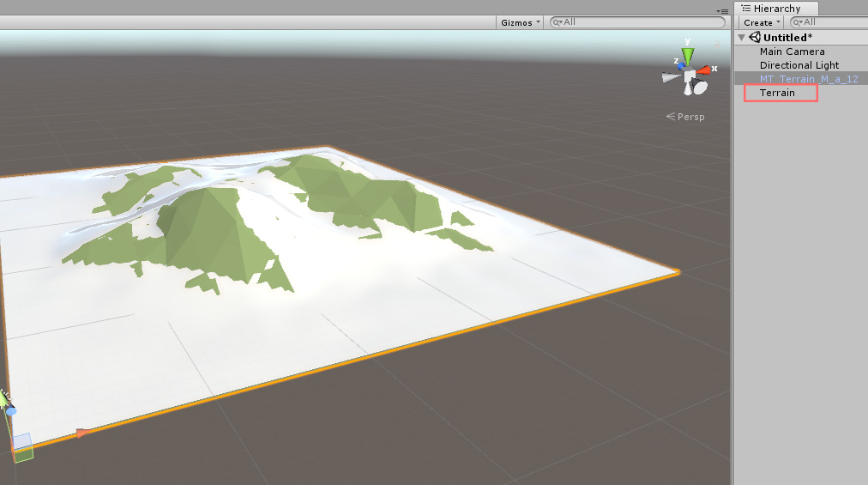Open the Gizmos dropdown
Viewport: 868px width, 485px height.
click(519, 22)
